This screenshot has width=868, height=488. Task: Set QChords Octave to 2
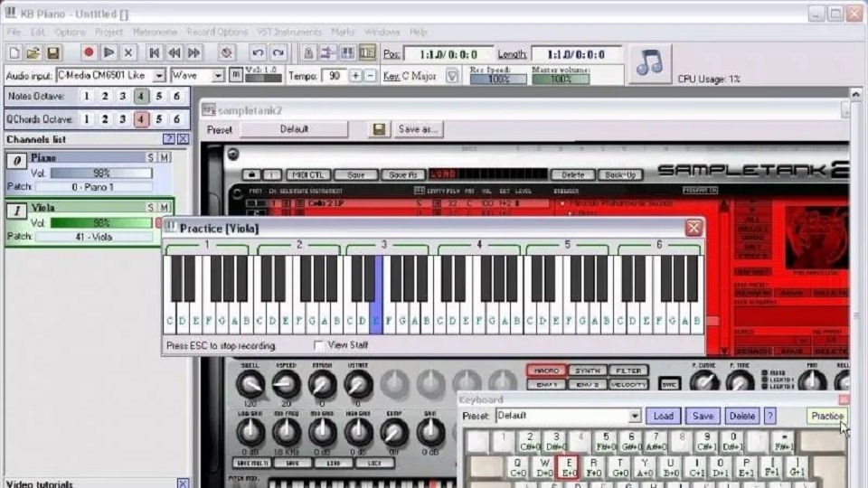pos(105,119)
